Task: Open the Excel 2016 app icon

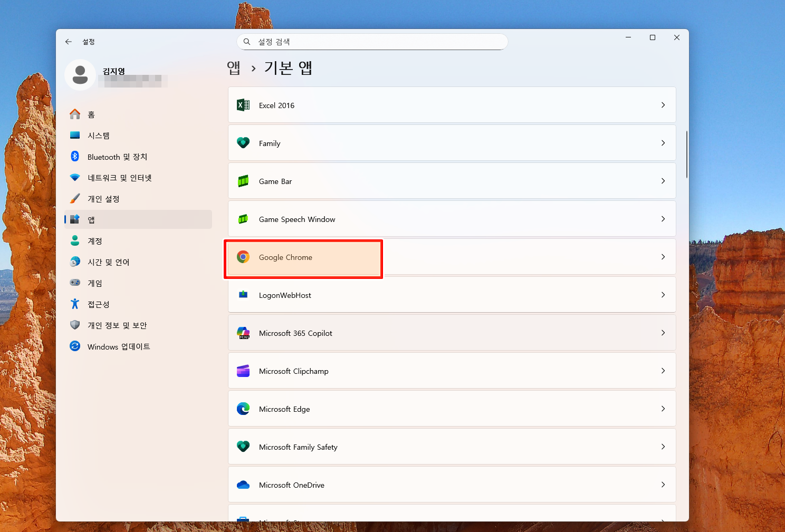Action: pyautogui.click(x=243, y=105)
